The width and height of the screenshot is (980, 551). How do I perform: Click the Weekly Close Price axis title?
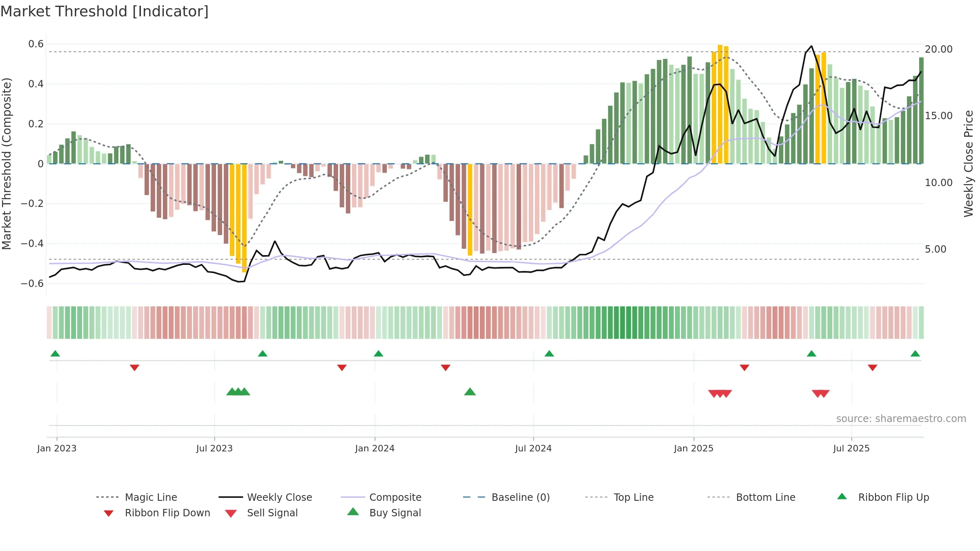[x=969, y=163]
